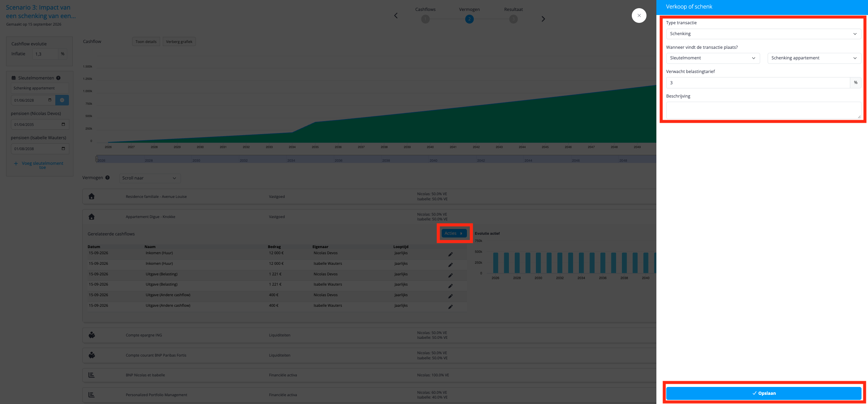
Task: Click the timeline range slider below chart
Action: click(375, 159)
